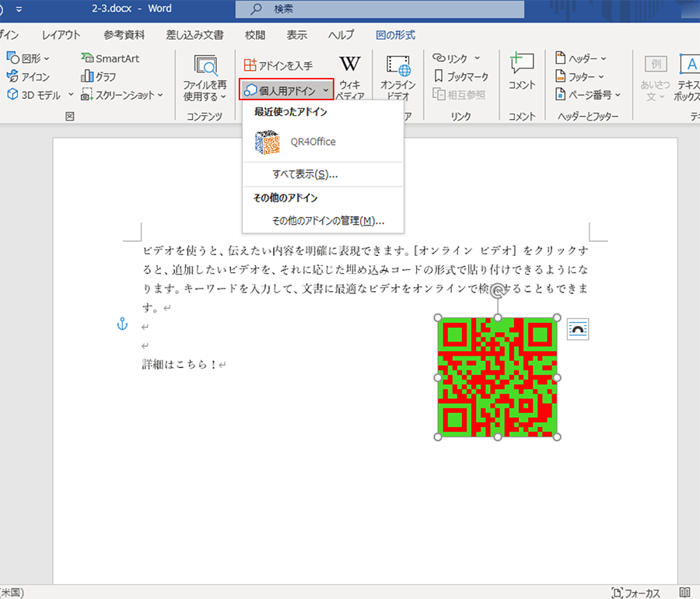
Task: Open Layout Options beside the QR code
Action: pyautogui.click(x=578, y=329)
